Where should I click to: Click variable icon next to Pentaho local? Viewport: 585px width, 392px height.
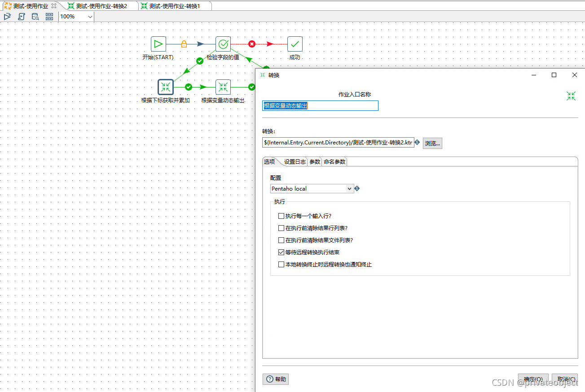357,188
